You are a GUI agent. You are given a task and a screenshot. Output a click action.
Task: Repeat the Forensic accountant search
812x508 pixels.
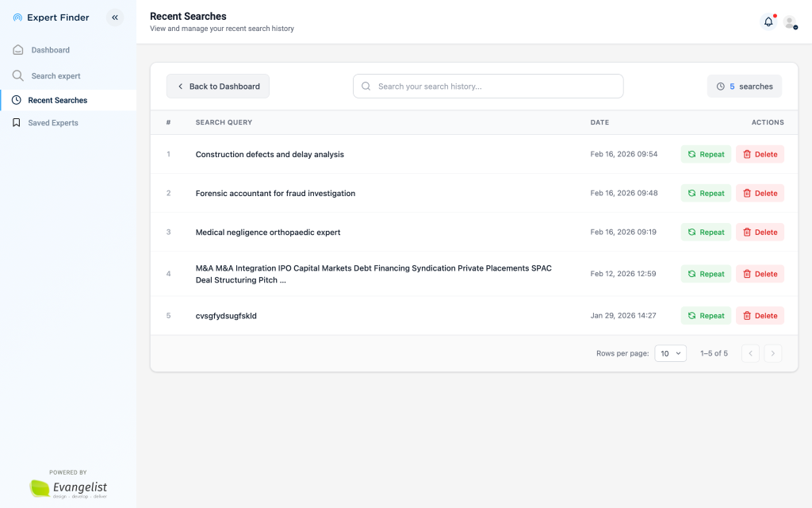click(x=706, y=193)
